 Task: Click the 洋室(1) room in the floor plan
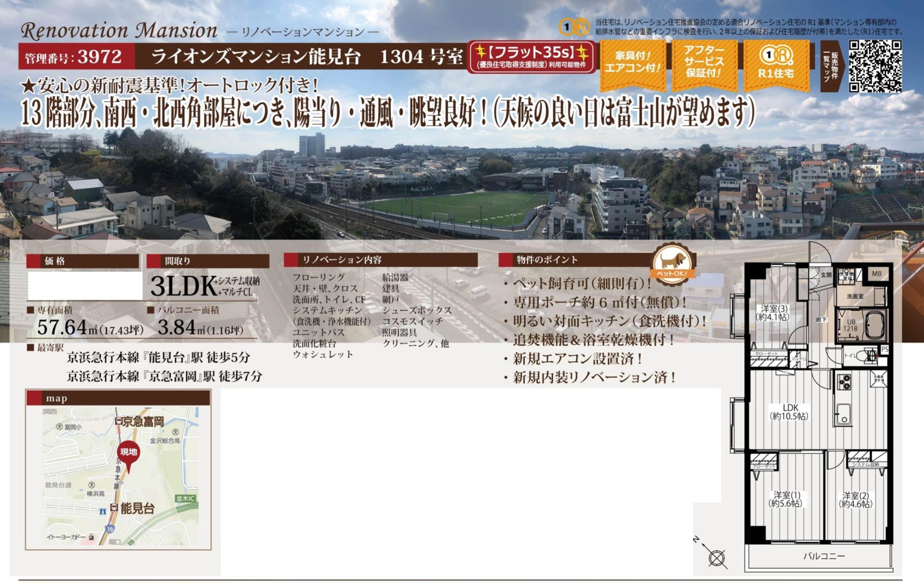point(786,499)
